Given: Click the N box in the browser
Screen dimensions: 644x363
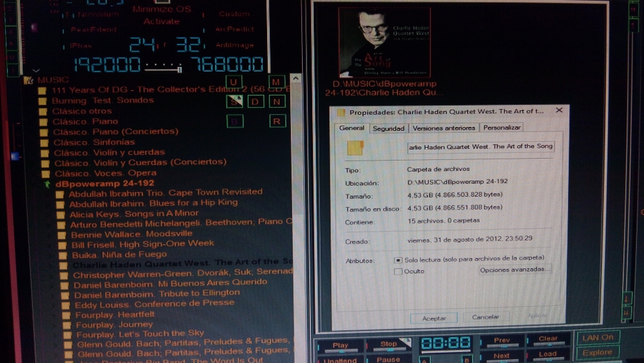Looking at the screenshot, I should (277, 101).
